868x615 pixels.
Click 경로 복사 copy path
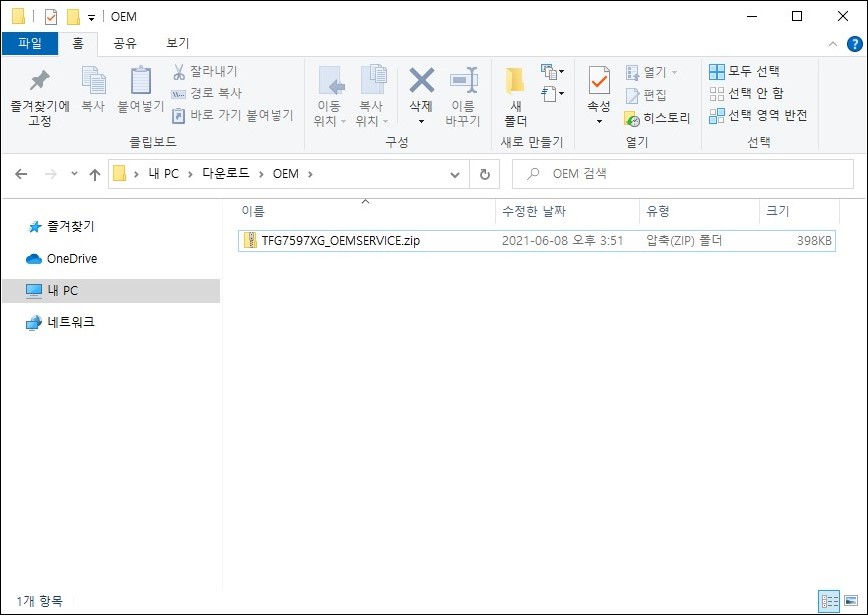[x=206, y=93]
